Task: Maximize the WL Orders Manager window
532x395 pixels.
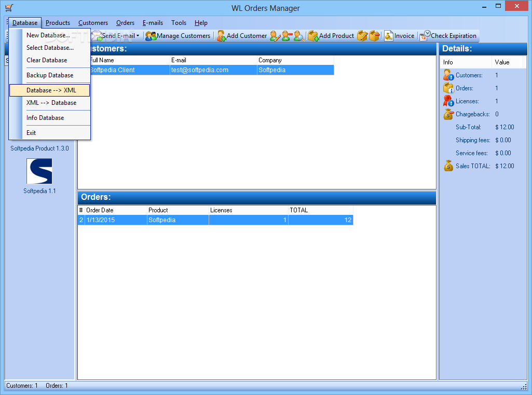Action: pos(498,6)
